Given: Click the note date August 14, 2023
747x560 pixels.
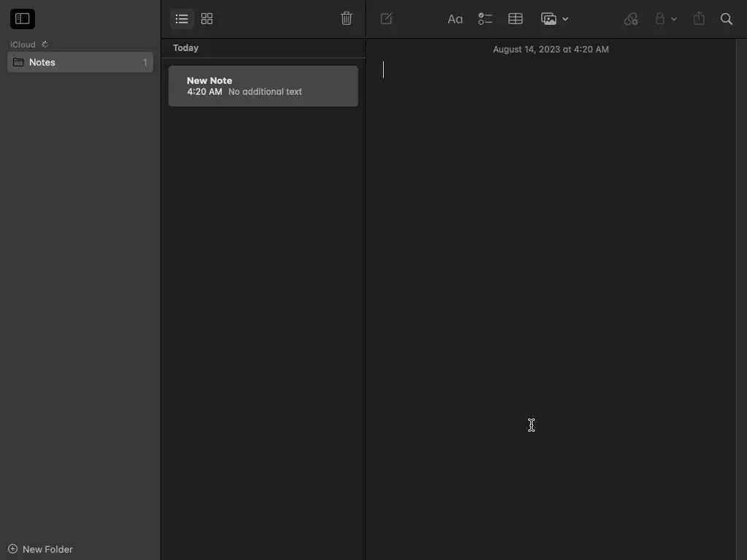Looking at the screenshot, I should click(551, 49).
